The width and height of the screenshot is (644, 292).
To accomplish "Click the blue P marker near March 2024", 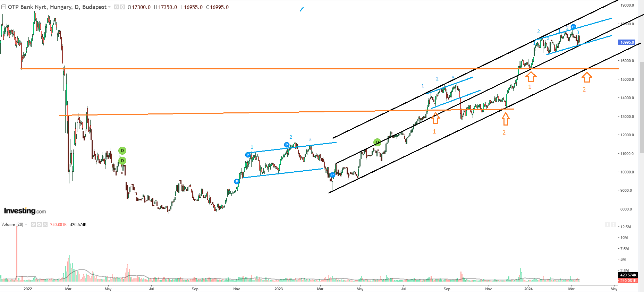I will (573, 27).
